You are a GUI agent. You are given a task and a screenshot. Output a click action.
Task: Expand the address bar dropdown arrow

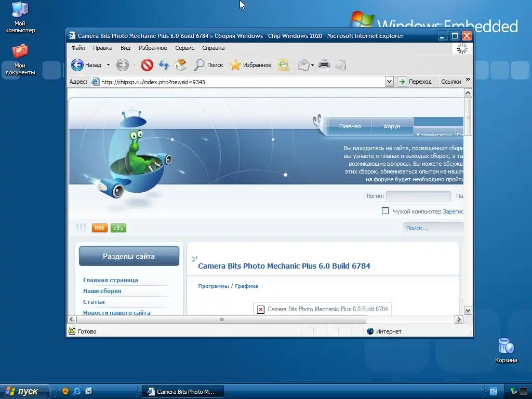389,82
